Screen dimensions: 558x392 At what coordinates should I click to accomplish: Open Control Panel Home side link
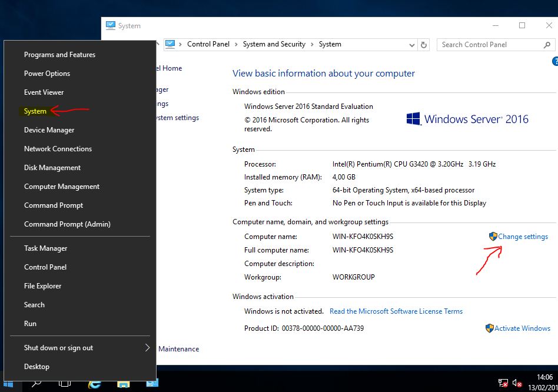pyautogui.click(x=169, y=68)
